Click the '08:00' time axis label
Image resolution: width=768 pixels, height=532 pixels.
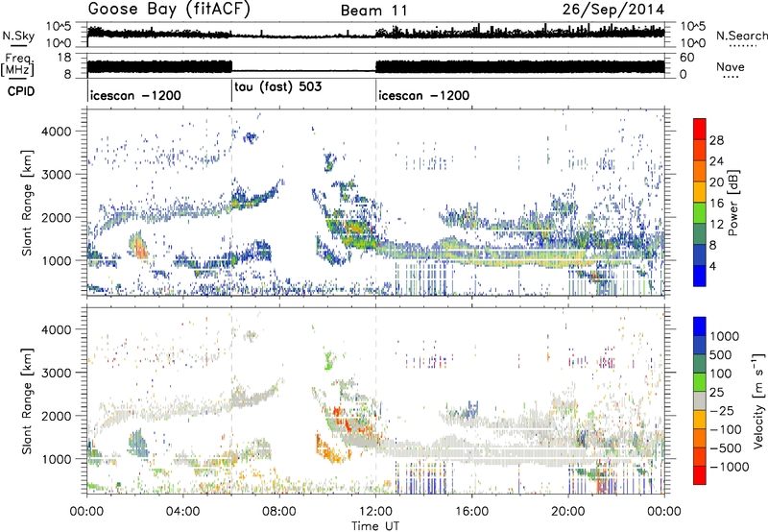click(x=279, y=512)
